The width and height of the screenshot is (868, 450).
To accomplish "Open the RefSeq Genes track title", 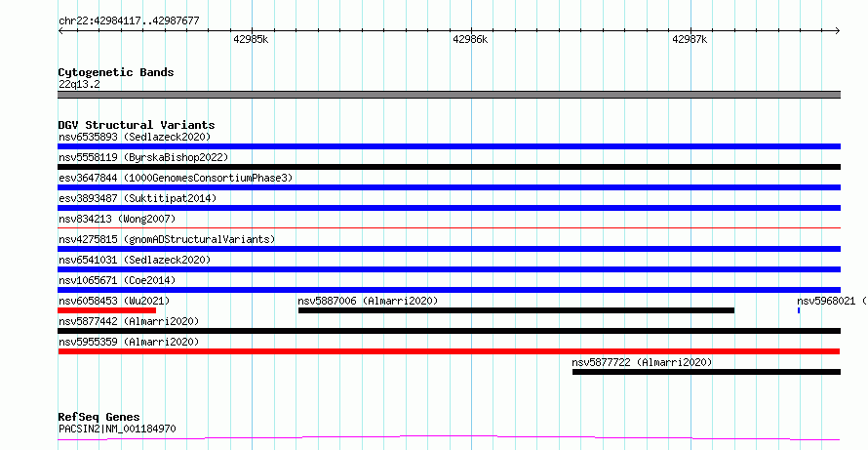I will tap(99, 417).
